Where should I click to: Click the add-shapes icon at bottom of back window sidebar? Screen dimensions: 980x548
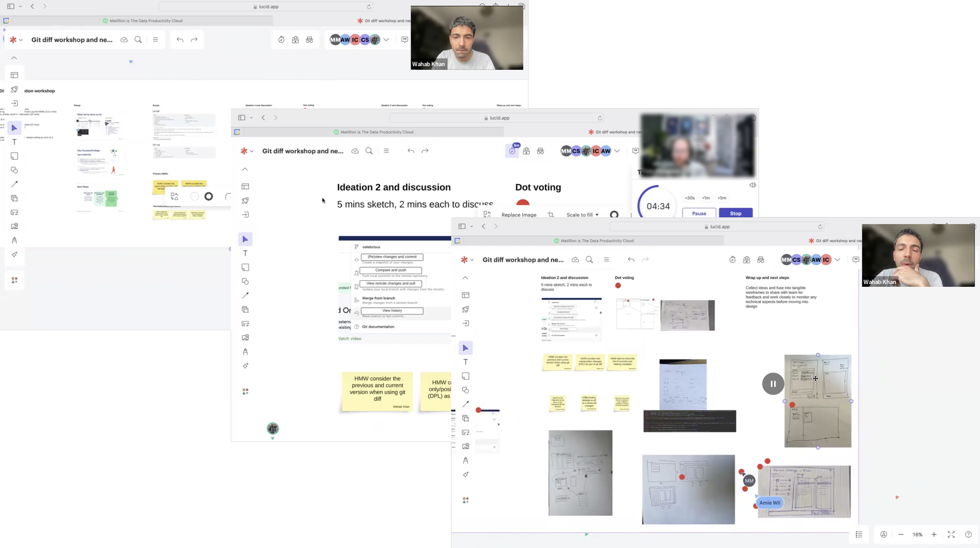pyautogui.click(x=14, y=280)
